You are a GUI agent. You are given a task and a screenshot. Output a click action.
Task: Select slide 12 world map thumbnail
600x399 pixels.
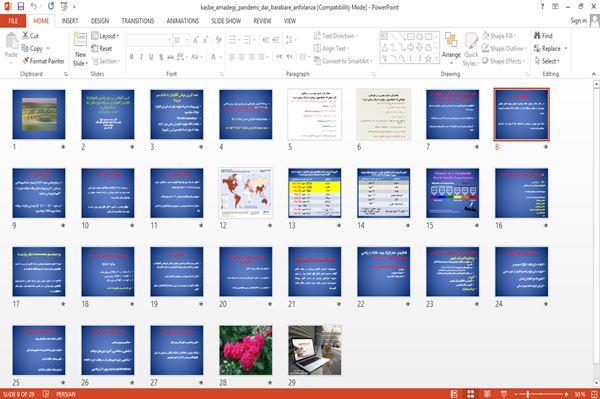[246, 193]
